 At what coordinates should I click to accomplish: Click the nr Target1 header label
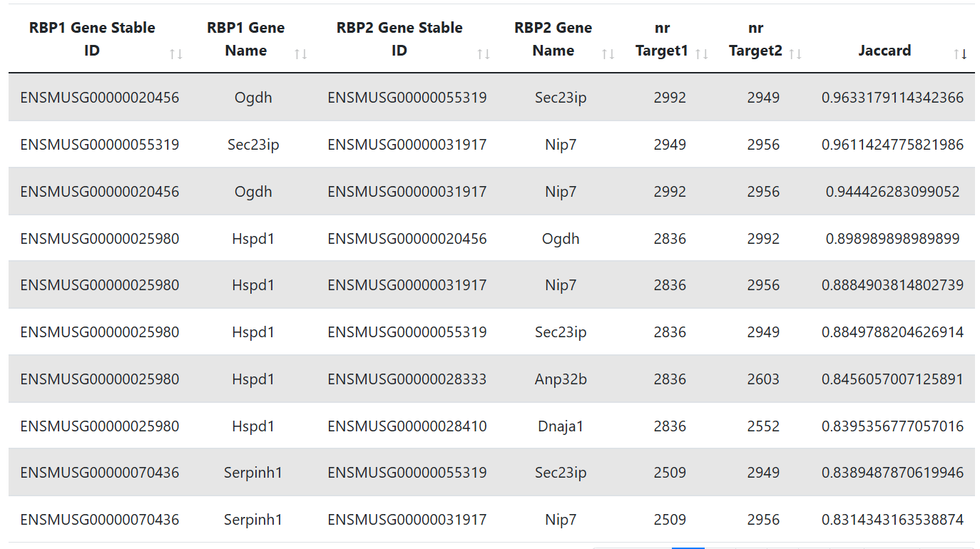(x=662, y=39)
